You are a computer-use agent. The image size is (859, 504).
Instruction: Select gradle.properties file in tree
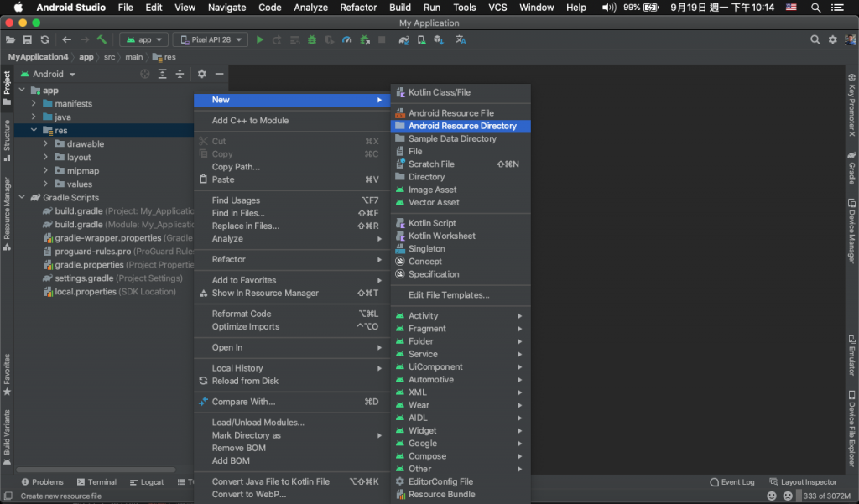(117, 265)
